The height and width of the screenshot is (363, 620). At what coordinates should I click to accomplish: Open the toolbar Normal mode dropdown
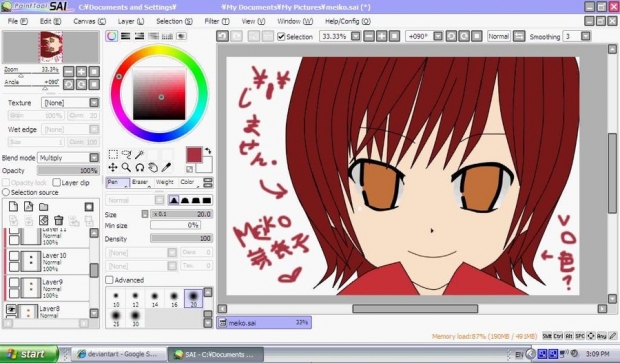[498, 36]
